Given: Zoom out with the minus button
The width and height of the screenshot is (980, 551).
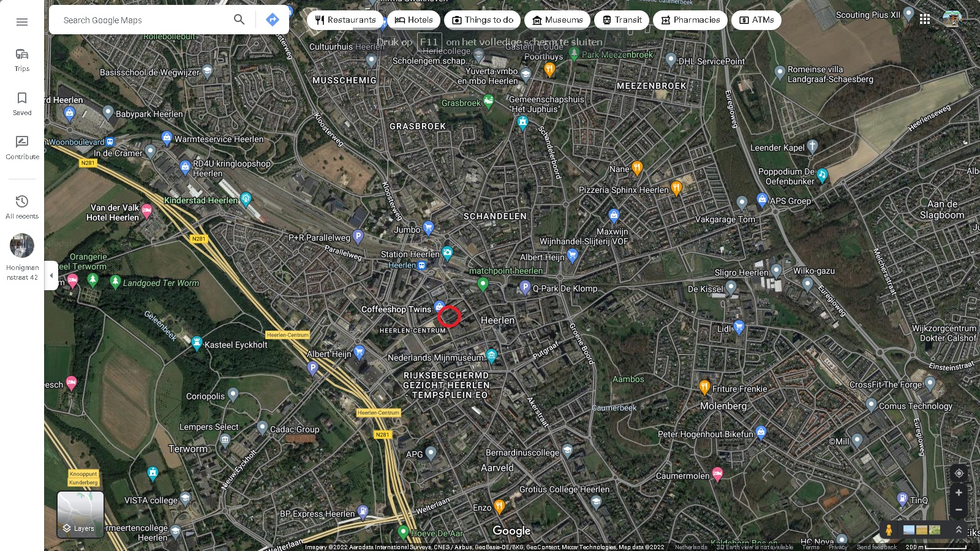Looking at the screenshot, I should (x=959, y=510).
